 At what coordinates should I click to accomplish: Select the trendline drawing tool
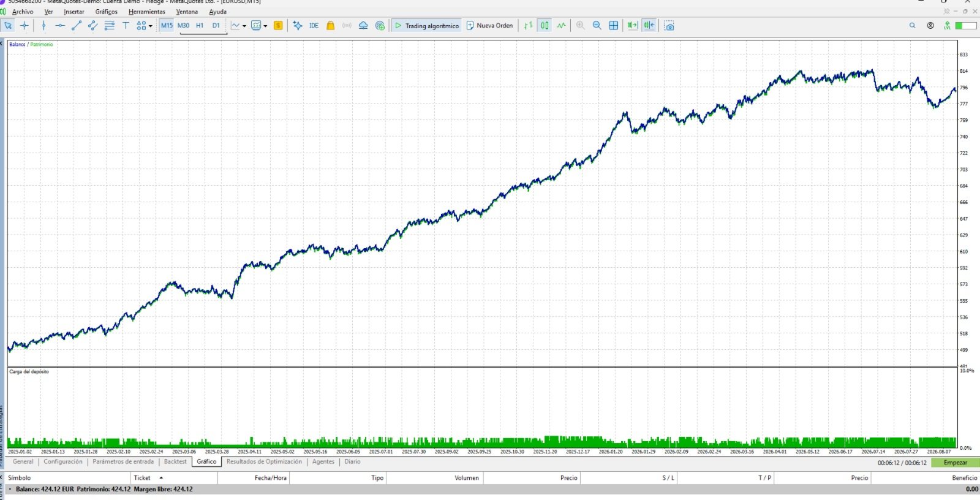tap(77, 26)
